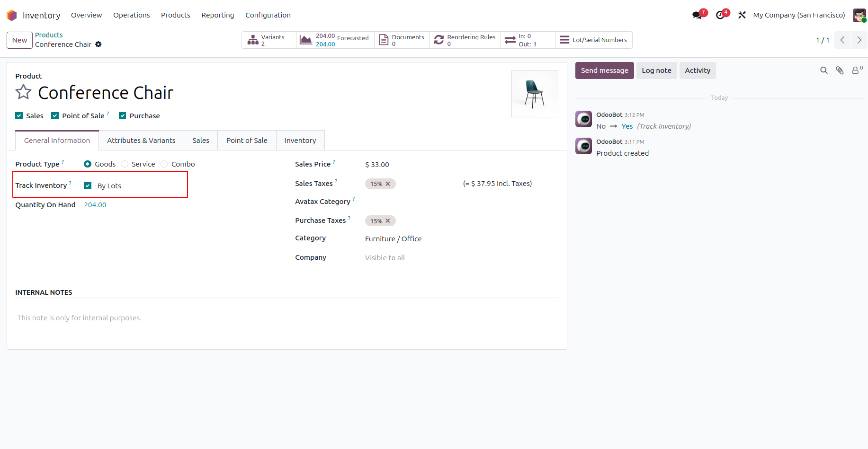Open the activities clock icon with 4 badge
The height and width of the screenshot is (449, 868).
tap(721, 15)
